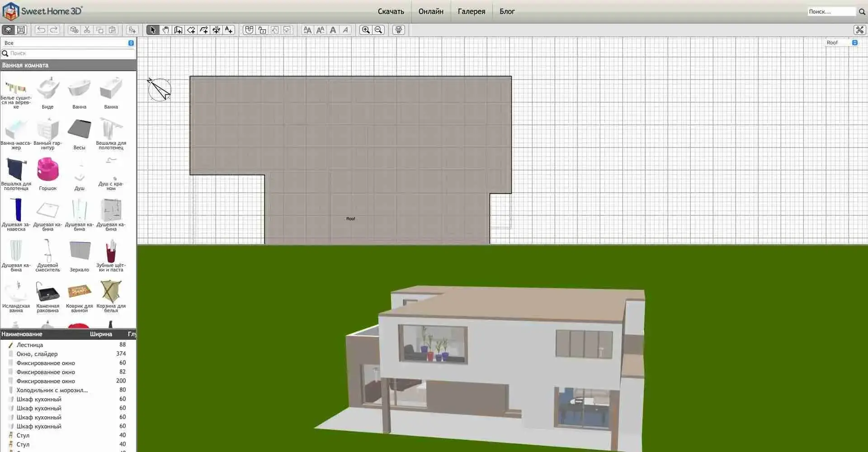Toggle italic text style
Screen dimensions: 868x452
coord(345,30)
